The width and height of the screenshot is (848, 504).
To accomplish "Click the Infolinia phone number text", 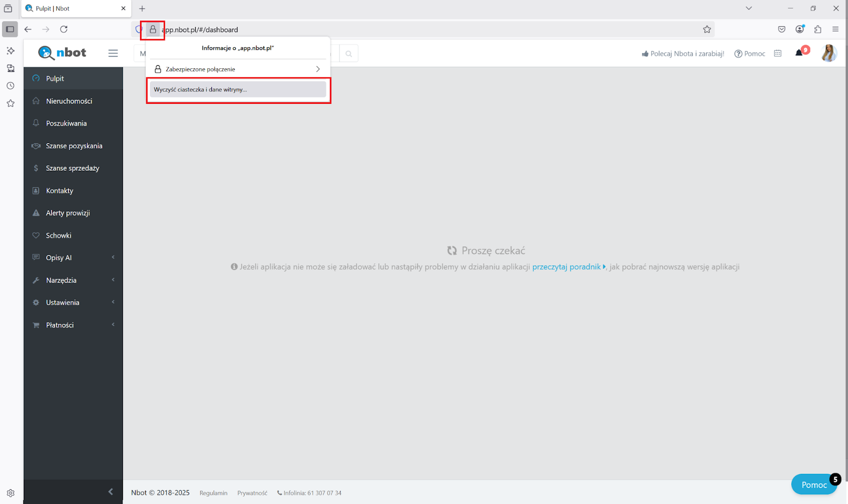I will click(310, 493).
